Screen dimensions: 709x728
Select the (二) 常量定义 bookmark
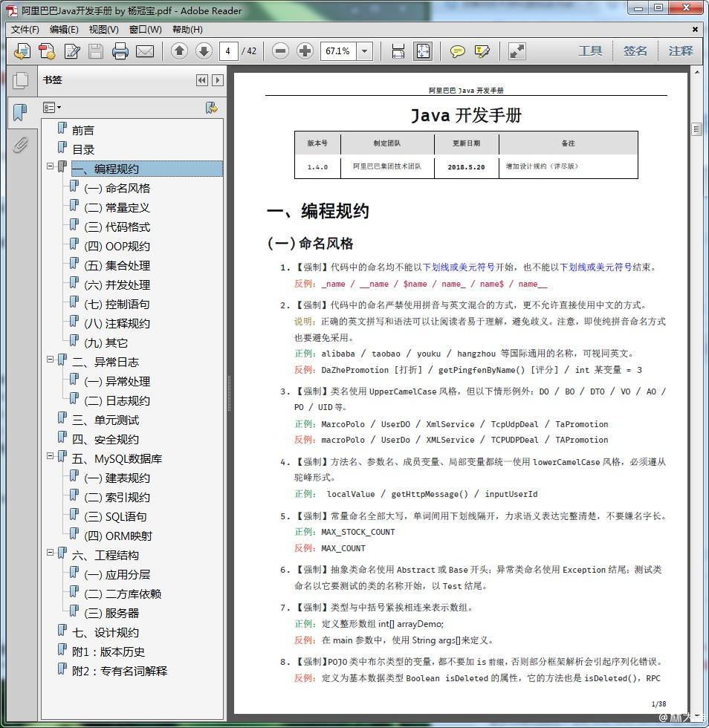tap(117, 207)
